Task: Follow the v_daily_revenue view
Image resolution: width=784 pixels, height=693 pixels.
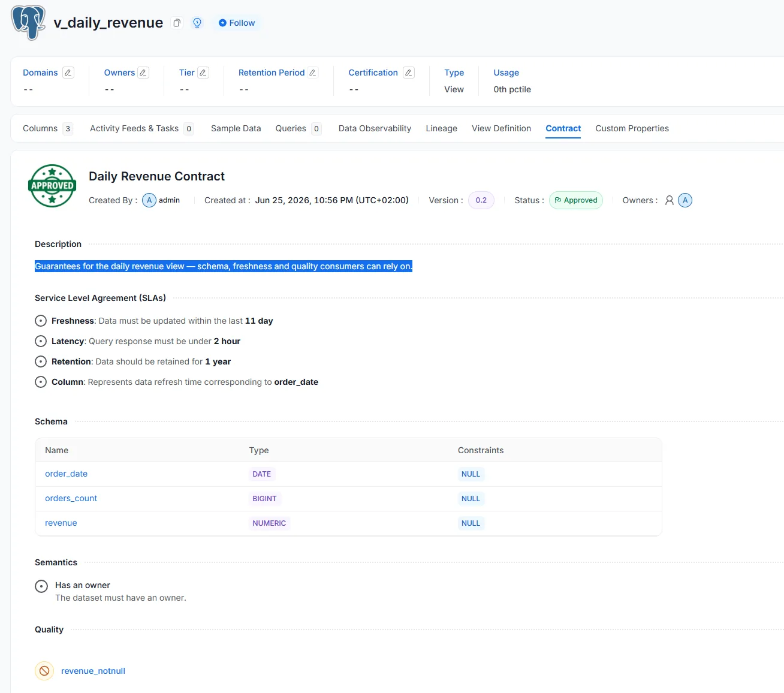Action: coord(237,23)
